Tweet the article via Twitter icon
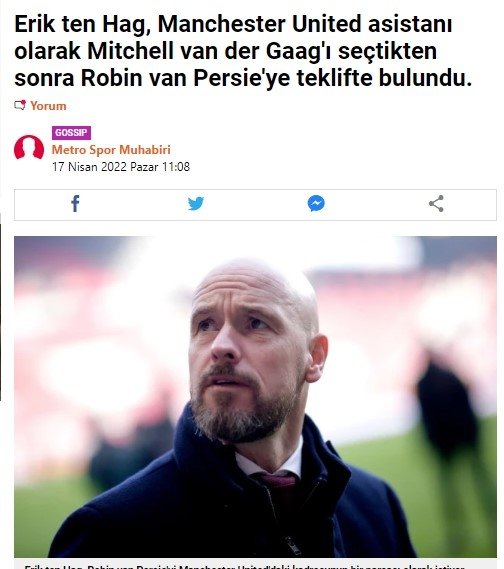 [196, 204]
